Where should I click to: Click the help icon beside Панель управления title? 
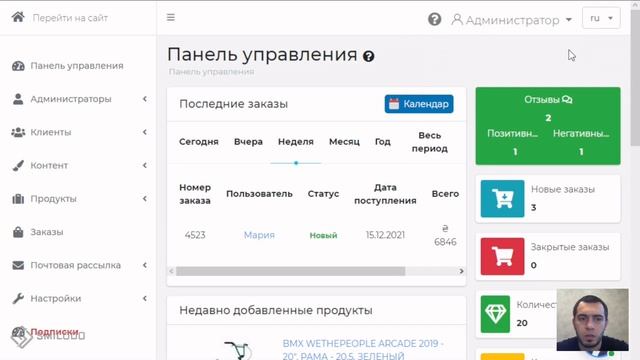tap(369, 56)
